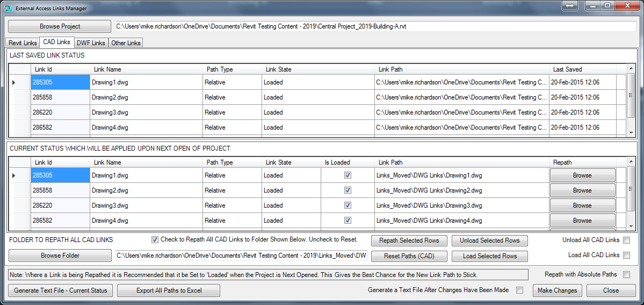Click Links_Moved\DWG Links\Drawing1.dwg path cell
Viewport: 644px width, 305px height.
point(461,175)
